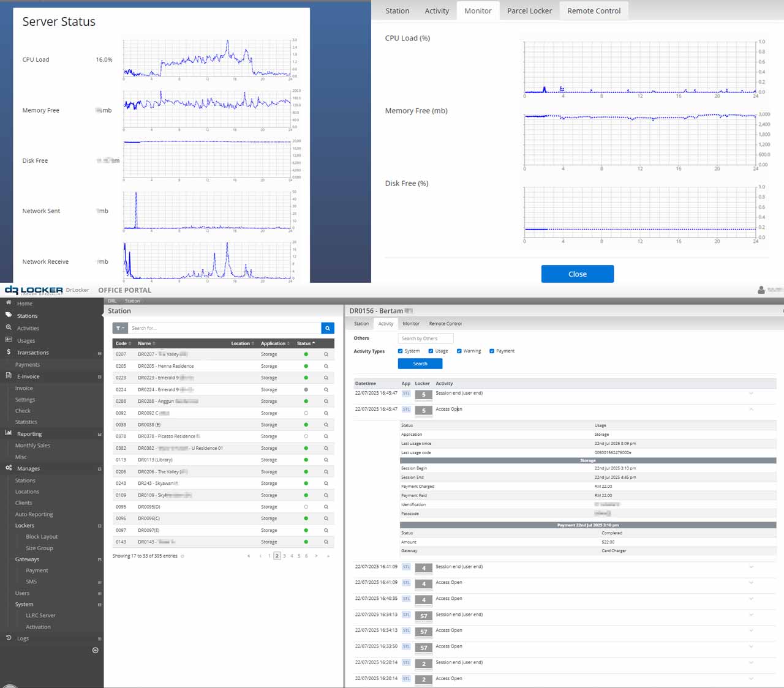
Task: Click the Search by Others field
Action: pos(426,338)
